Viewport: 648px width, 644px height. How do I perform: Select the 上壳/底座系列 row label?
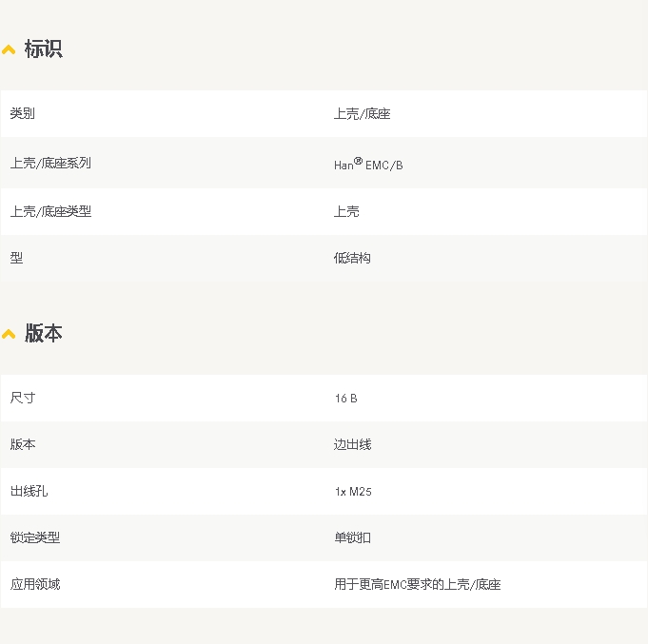[50, 164]
